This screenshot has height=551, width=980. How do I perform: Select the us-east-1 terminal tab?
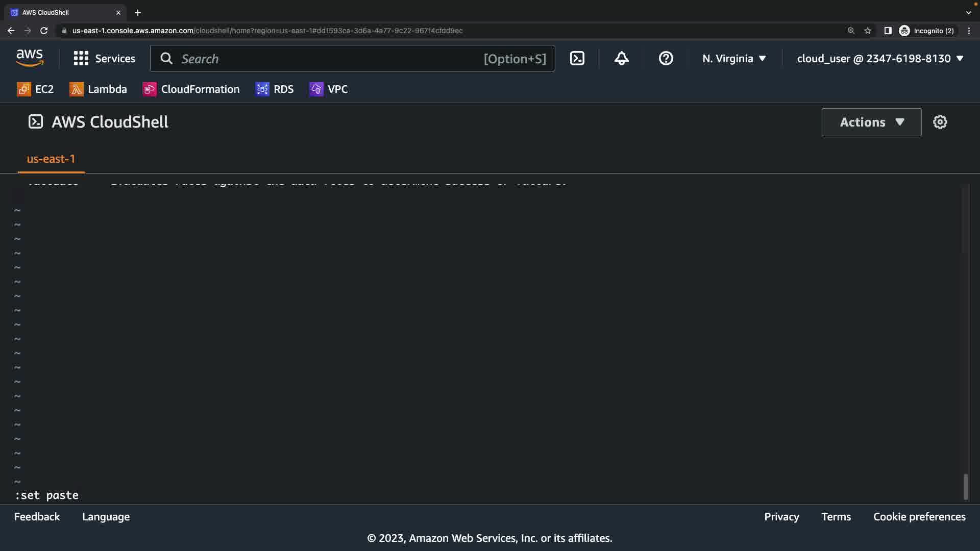51,159
